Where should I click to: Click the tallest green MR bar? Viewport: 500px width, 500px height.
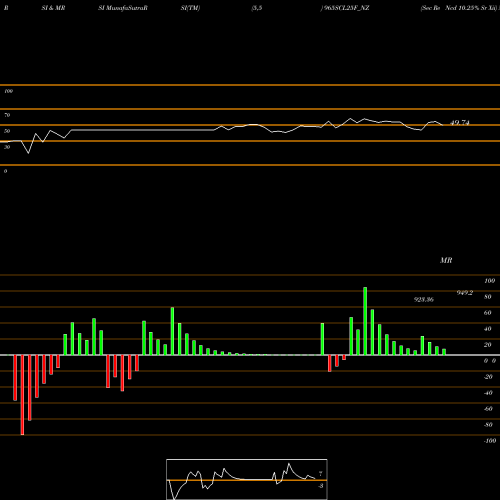(365, 321)
